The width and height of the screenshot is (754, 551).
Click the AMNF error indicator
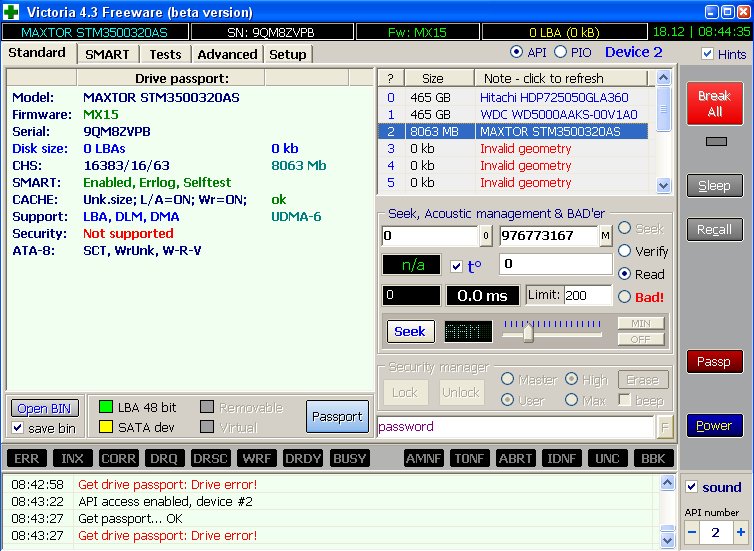tap(424, 459)
